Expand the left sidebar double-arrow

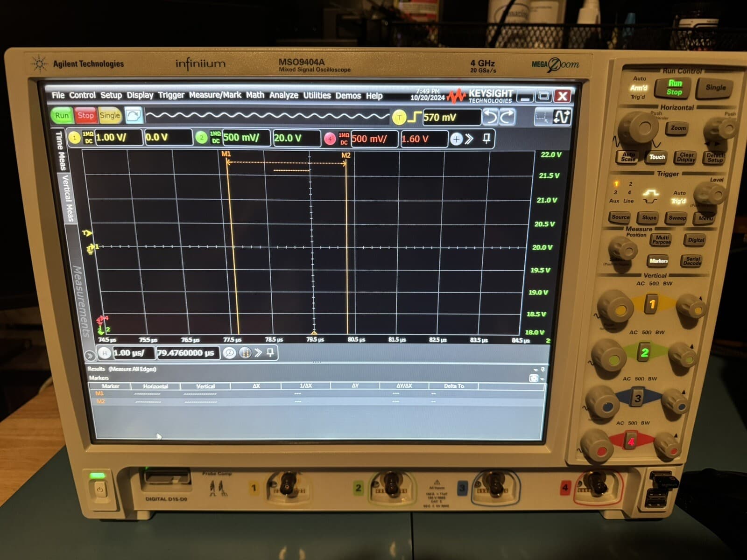pos(90,355)
